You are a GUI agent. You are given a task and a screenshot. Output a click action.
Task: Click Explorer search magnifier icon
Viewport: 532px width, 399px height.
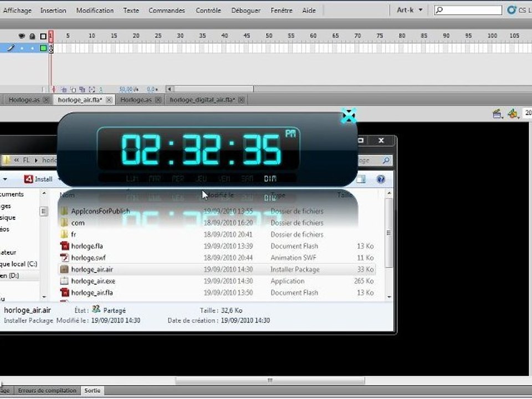(386, 160)
